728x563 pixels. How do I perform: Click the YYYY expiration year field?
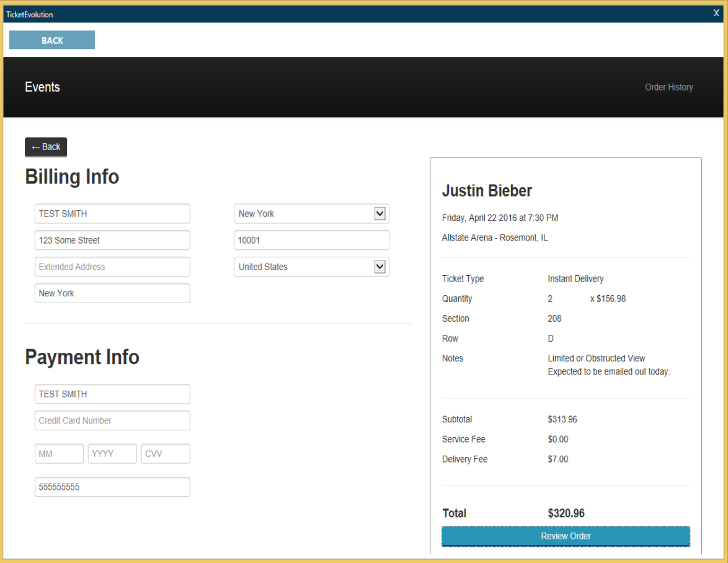tap(112, 453)
